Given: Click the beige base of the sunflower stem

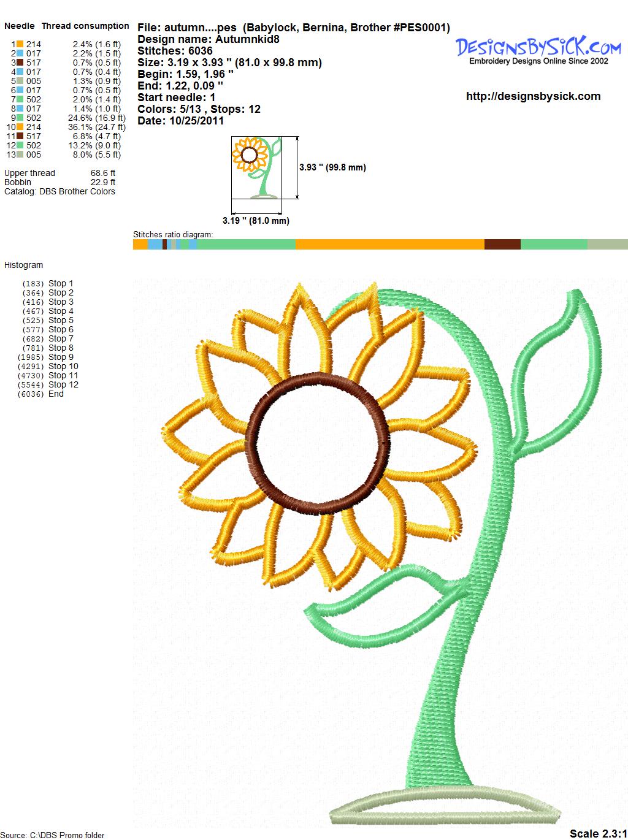Looking at the screenshot, I should click(x=446, y=809).
